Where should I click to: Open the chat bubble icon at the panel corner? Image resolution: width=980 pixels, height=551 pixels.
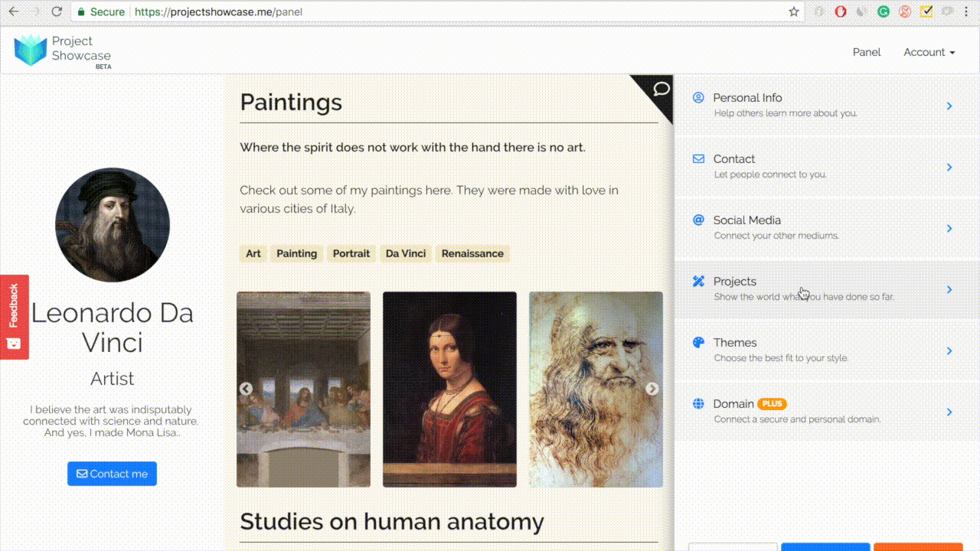[661, 90]
